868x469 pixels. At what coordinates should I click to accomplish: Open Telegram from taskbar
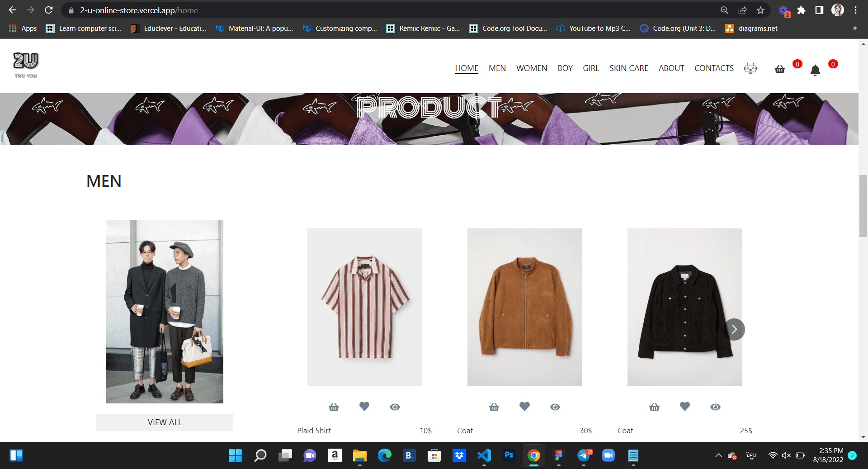(x=584, y=455)
